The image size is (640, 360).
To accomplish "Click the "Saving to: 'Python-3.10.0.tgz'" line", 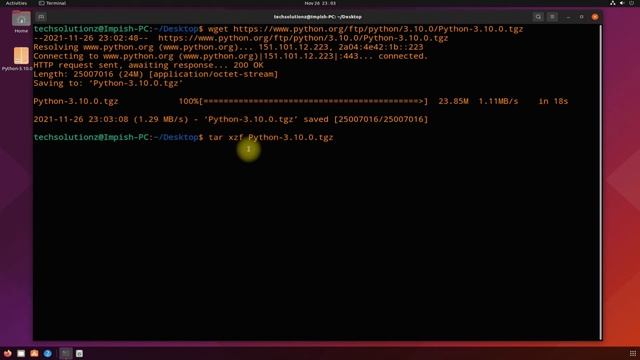I will click(108, 83).
